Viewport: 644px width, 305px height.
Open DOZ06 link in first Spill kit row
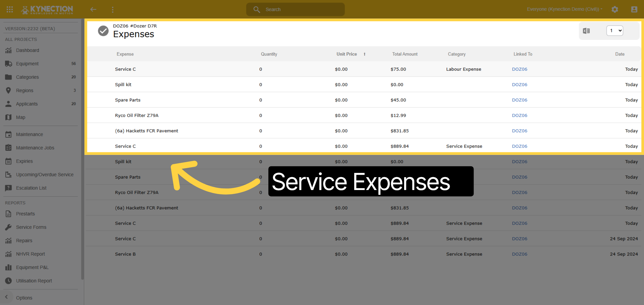tap(519, 85)
